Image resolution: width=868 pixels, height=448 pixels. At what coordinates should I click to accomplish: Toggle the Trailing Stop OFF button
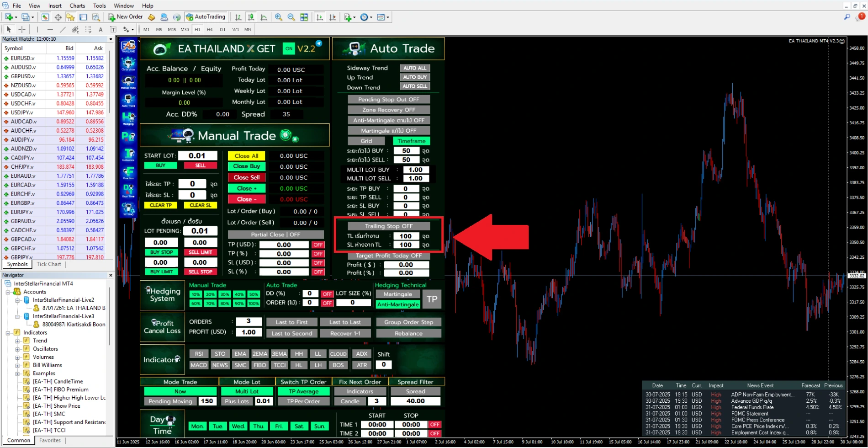tap(388, 226)
